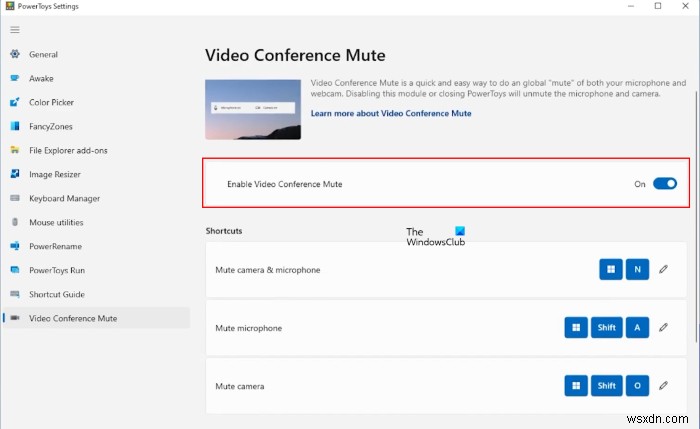Click the A key in Mute microphone shortcut
Image resolution: width=700 pixels, height=429 pixels.
(x=636, y=327)
